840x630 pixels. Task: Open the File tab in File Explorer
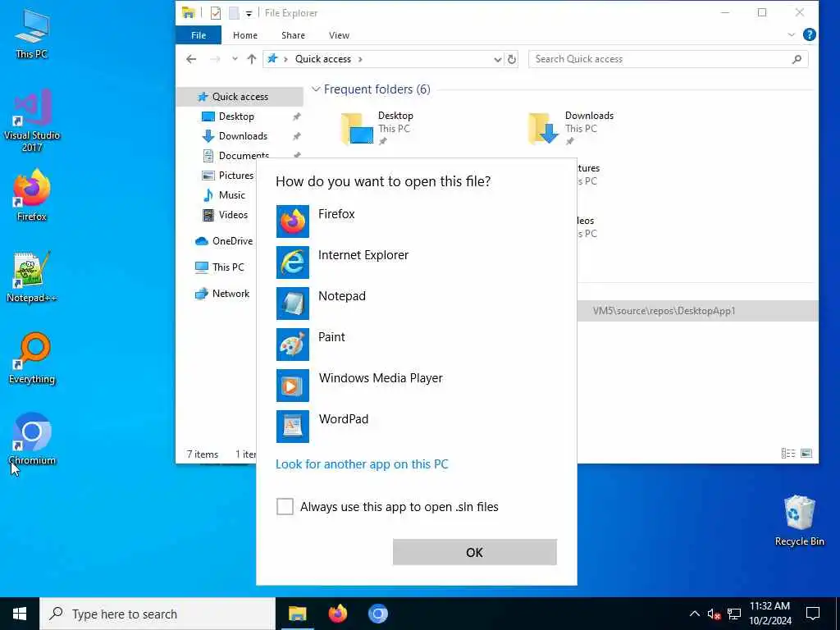click(x=199, y=35)
